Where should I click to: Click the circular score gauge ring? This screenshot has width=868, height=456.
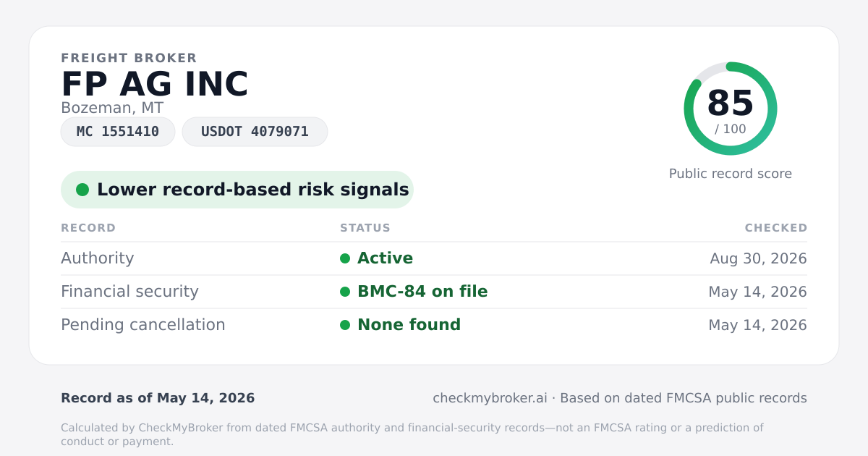(x=731, y=109)
